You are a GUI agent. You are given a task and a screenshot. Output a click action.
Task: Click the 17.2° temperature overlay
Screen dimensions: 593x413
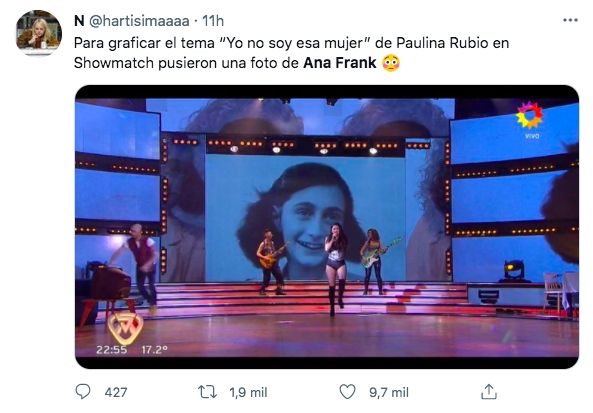coord(154,350)
